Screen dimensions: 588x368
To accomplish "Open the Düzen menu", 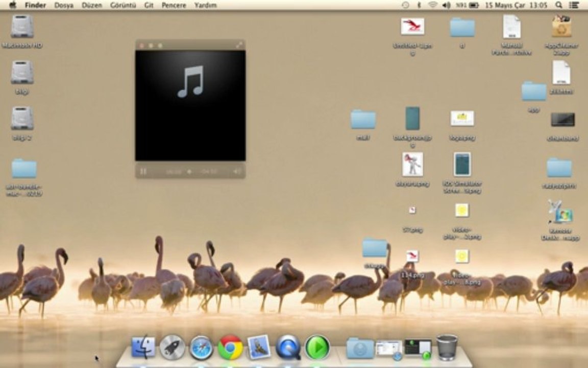I will click(92, 5).
